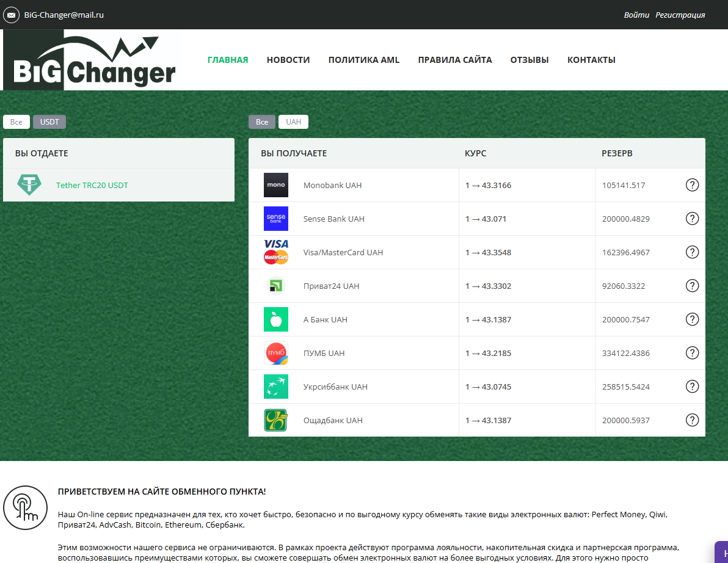The image size is (728, 563).
Task: Choose А Банк UAH as receive currency
Action: pos(325,319)
